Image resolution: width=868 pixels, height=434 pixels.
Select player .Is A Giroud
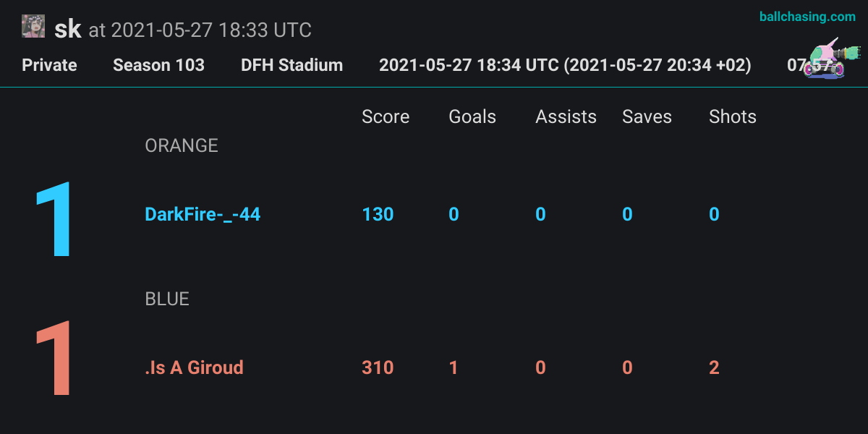(194, 367)
